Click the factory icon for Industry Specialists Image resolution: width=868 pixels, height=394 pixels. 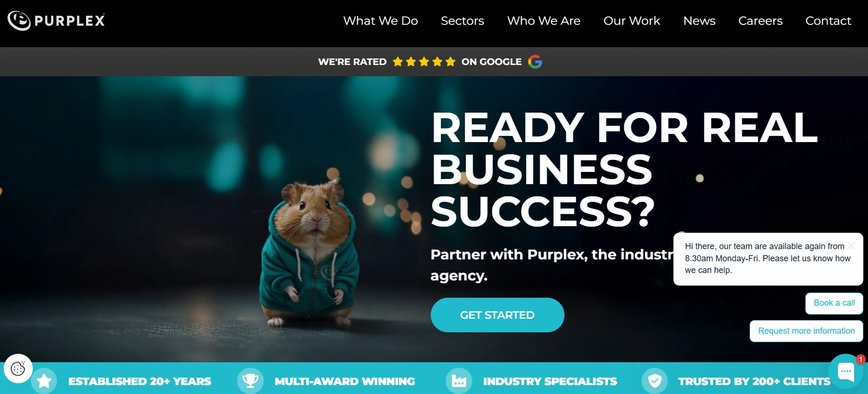pos(459,381)
